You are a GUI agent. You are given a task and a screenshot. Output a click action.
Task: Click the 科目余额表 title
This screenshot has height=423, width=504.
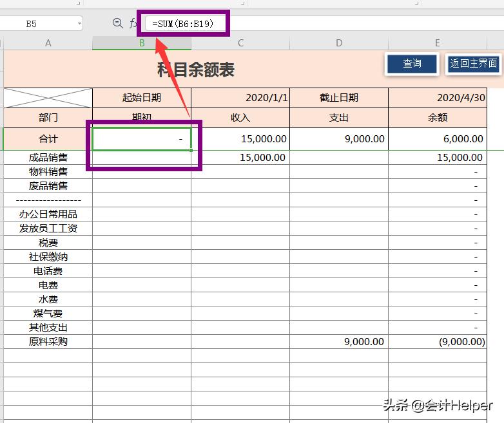click(x=196, y=70)
